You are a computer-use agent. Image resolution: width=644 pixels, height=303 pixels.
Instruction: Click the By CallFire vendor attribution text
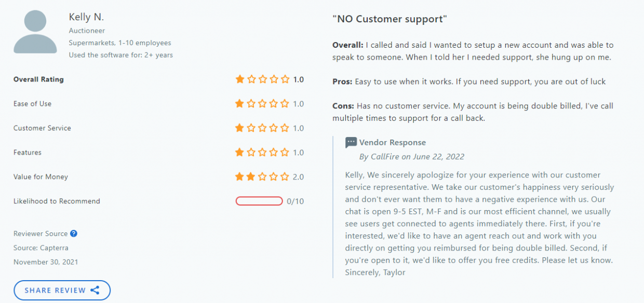[x=412, y=156]
